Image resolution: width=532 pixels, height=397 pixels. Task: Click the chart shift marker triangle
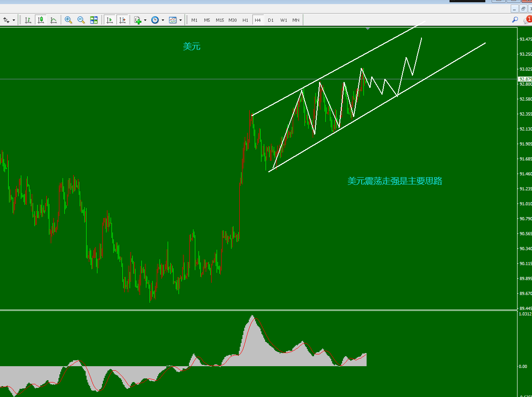(368, 29)
